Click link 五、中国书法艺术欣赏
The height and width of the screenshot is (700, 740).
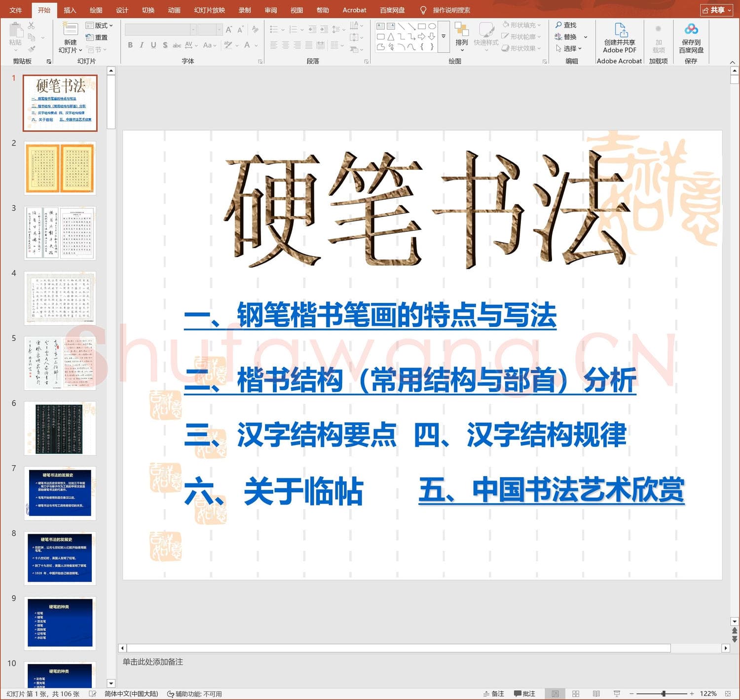coord(552,490)
